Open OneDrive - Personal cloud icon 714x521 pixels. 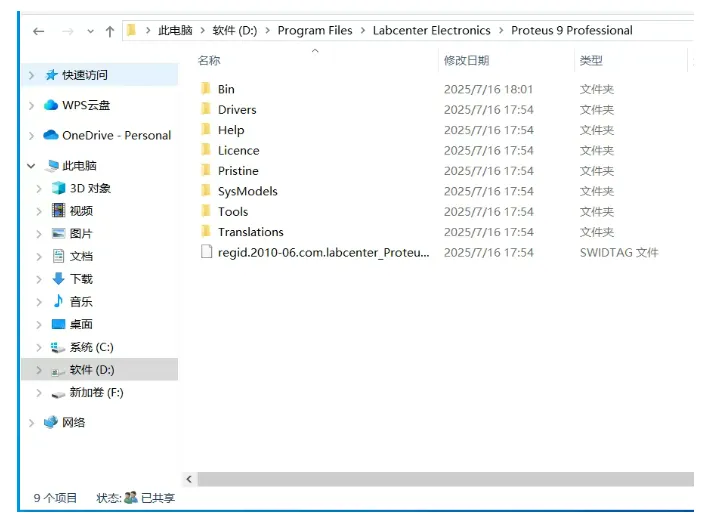[51, 135]
